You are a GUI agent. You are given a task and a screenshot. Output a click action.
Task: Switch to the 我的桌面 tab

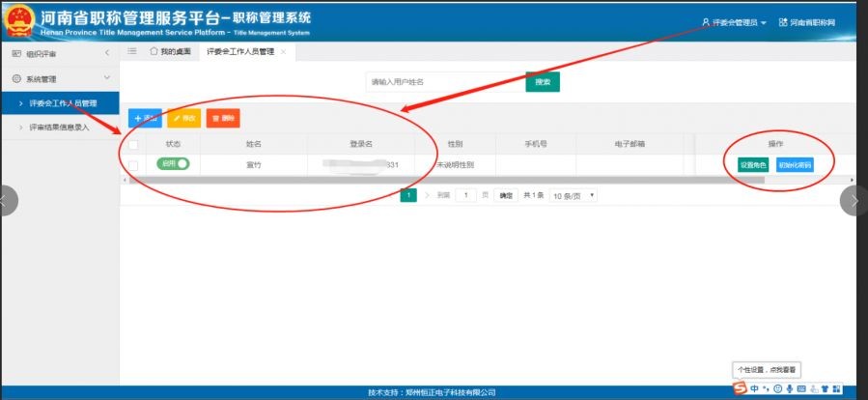tap(171, 51)
